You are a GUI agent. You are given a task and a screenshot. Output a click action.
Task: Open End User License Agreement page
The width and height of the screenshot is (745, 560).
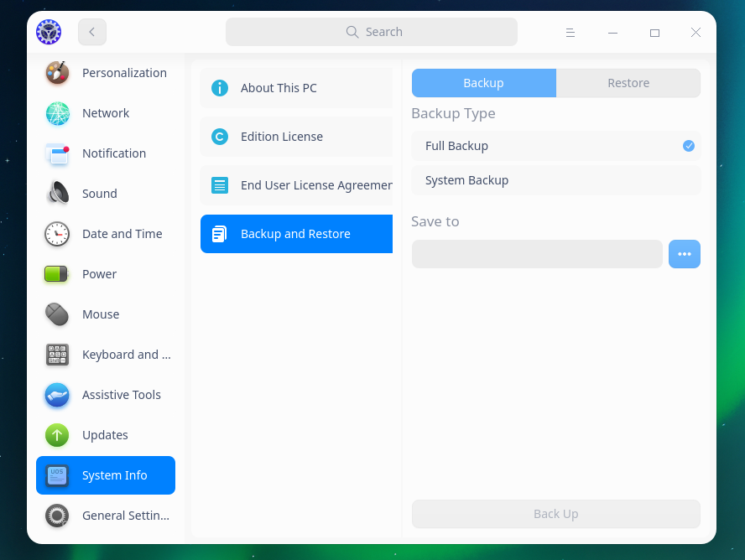296,185
